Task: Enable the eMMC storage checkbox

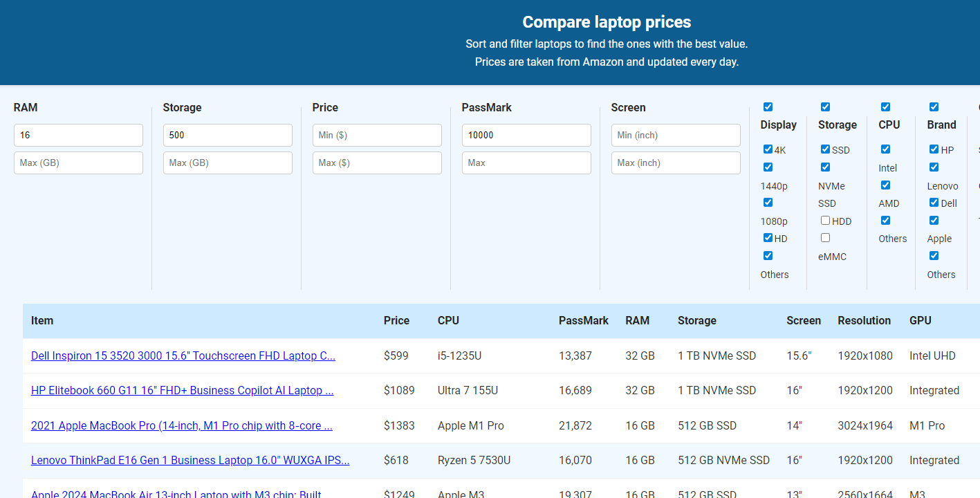Action: 825,237
